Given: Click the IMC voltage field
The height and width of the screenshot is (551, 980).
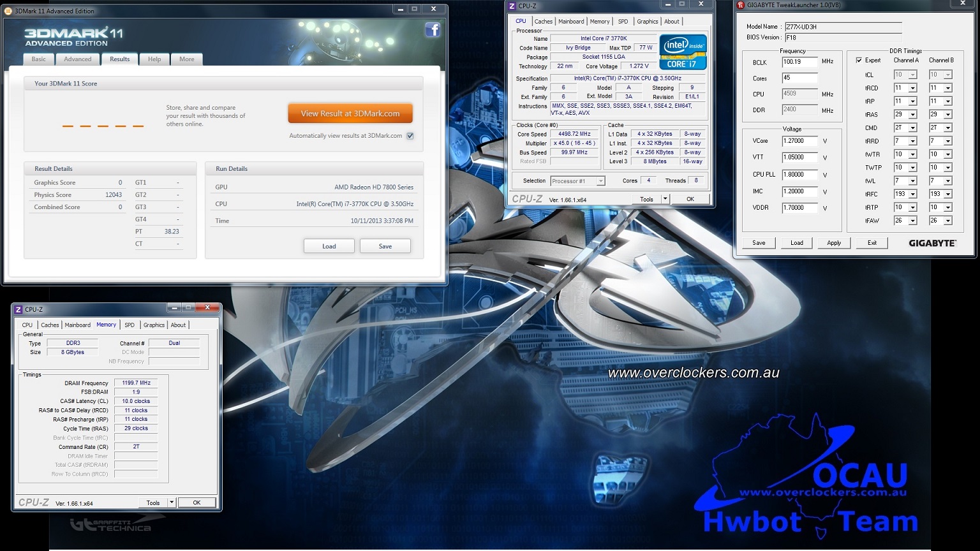Looking at the screenshot, I should pos(799,191).
